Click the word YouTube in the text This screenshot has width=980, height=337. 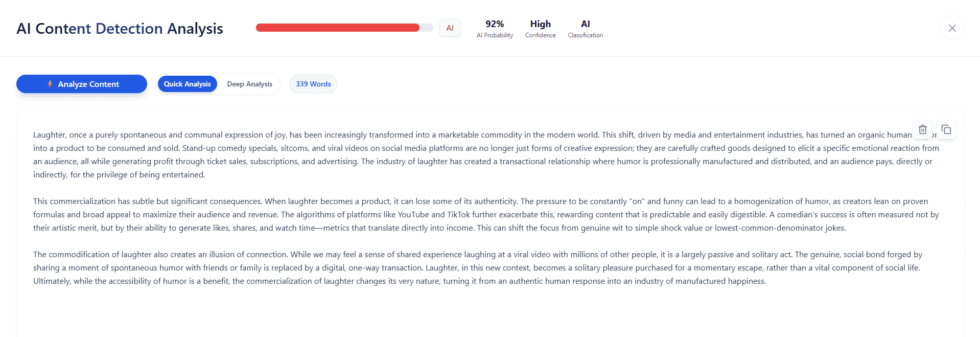point(413,215)
